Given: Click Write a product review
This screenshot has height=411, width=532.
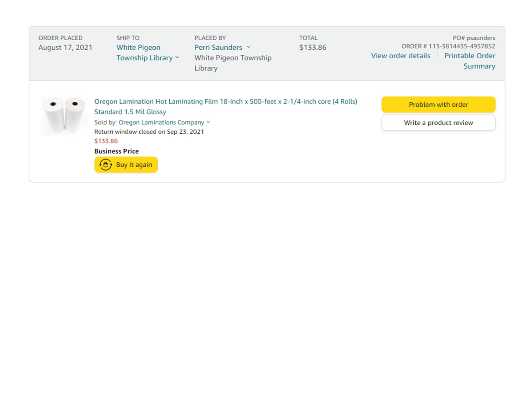Looking at the screenshot, I should (x=438, y=123).
